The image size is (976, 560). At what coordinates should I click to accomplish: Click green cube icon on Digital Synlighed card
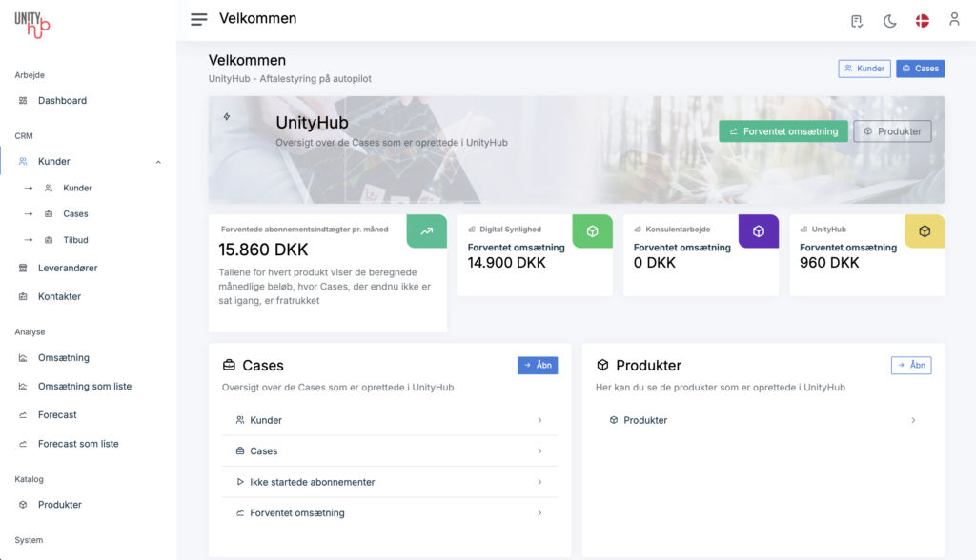click(592, 231)
